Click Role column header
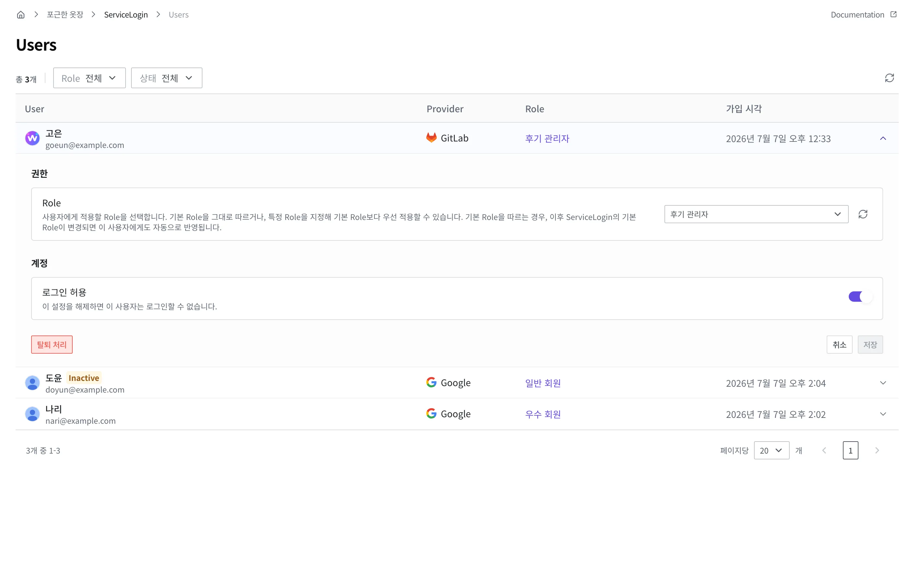The image size is (924, 584). 535,109
